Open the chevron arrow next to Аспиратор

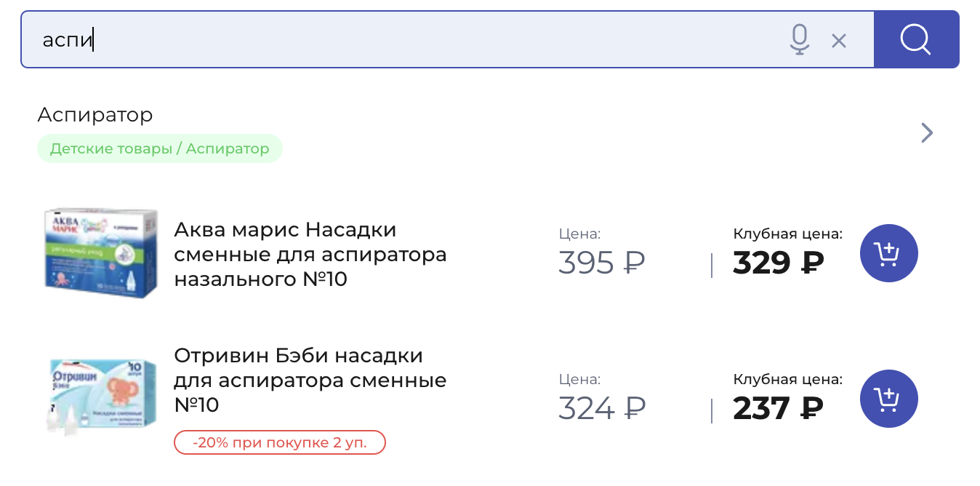tap(927, 132)
